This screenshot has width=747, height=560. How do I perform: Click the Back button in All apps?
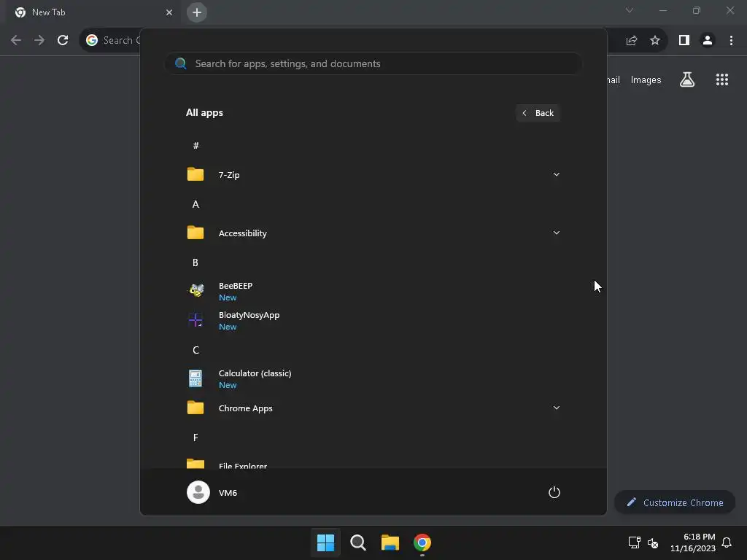coord(538,113)
